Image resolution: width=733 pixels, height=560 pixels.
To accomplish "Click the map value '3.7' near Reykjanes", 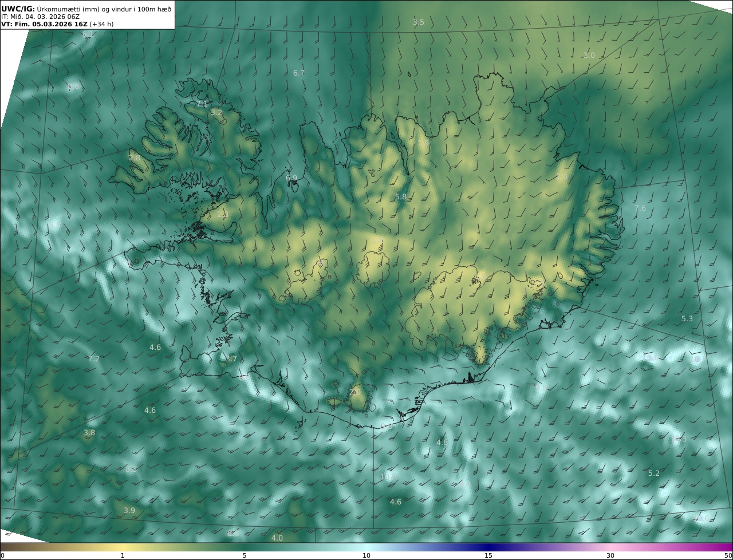I will [231, 359].
